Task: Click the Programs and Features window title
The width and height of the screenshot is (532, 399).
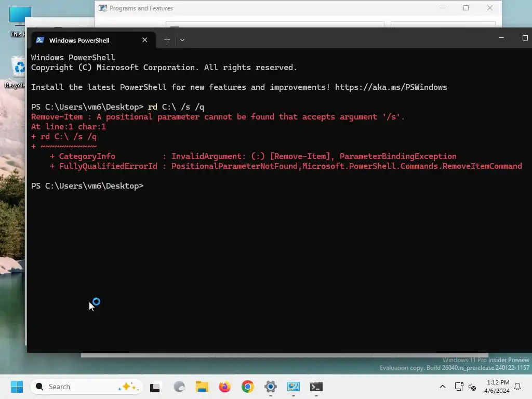Action: 141,8
